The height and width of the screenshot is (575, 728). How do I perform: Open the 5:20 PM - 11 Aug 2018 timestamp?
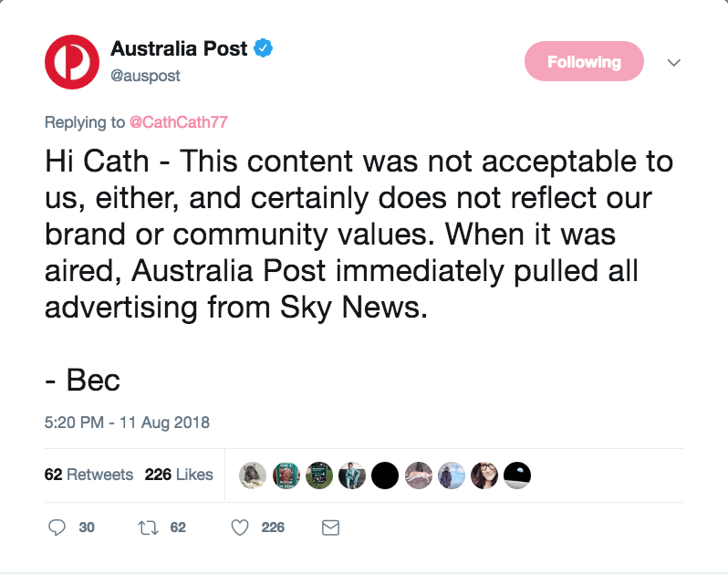pyautogui.click(x=127, y=423)
